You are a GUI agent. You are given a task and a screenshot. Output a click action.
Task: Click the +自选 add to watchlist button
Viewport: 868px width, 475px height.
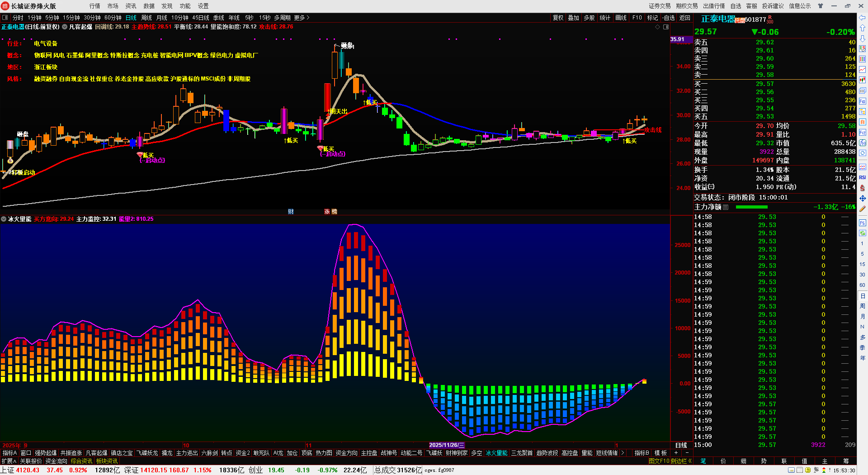(x=669, y=18)
